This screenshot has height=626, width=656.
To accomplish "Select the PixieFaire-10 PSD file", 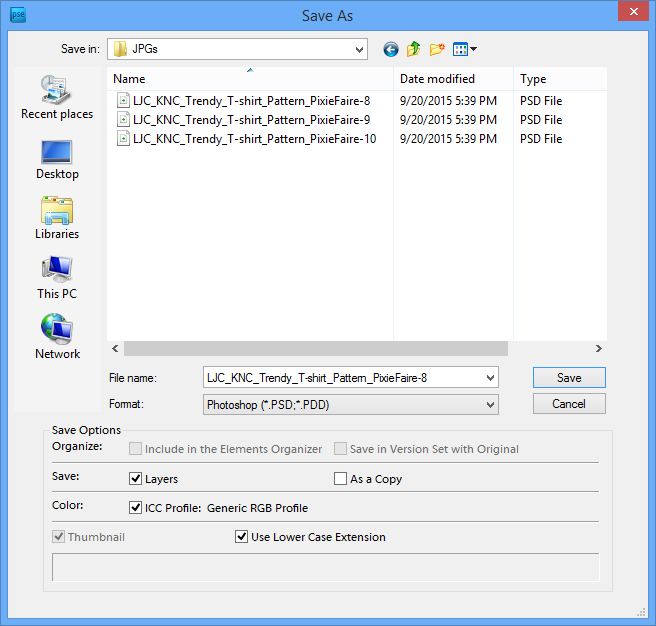I will [254, 139].
